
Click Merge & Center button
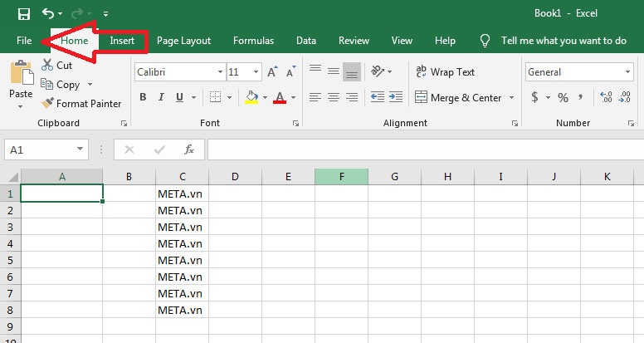[458, 97]
